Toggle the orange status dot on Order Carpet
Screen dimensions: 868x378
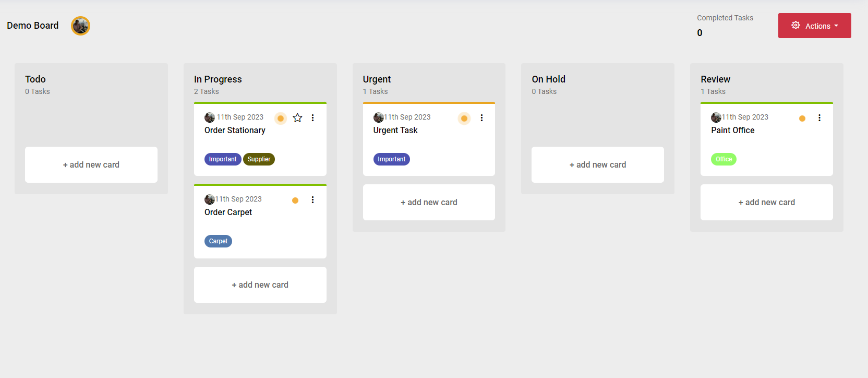[295, 200]
